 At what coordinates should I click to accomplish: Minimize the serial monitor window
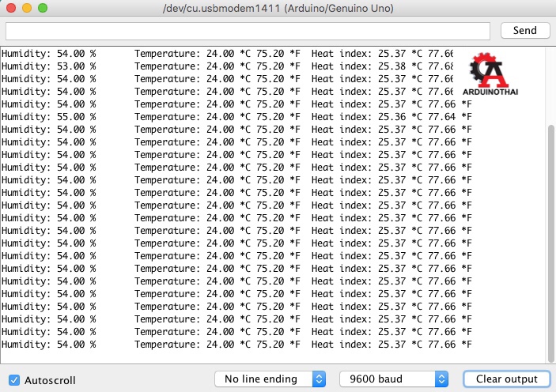coord(26,8)
